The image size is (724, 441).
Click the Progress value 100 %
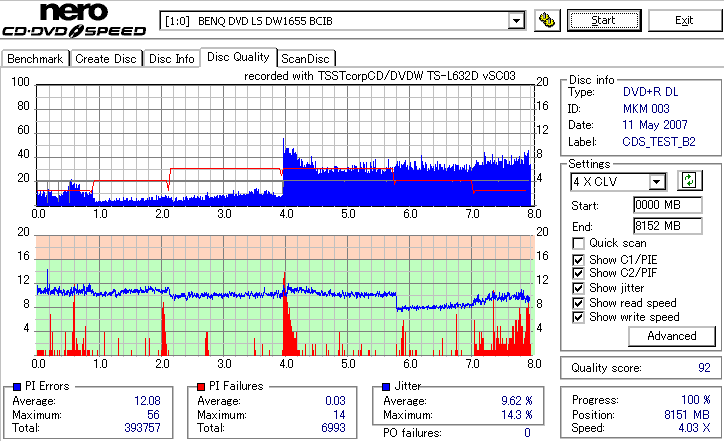695,400
